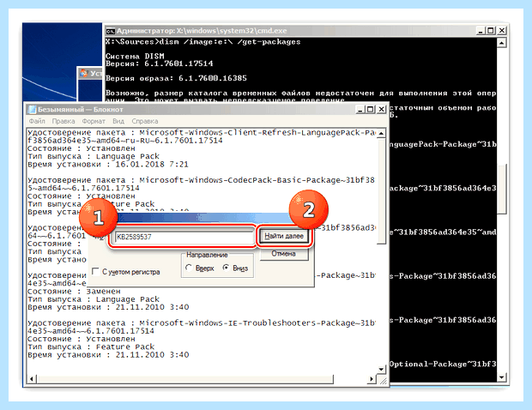Click the Notepad horizontal scrollbar thumb
Image resolution: width=532 pixels, height=410 pixels.
click(184, 379)
